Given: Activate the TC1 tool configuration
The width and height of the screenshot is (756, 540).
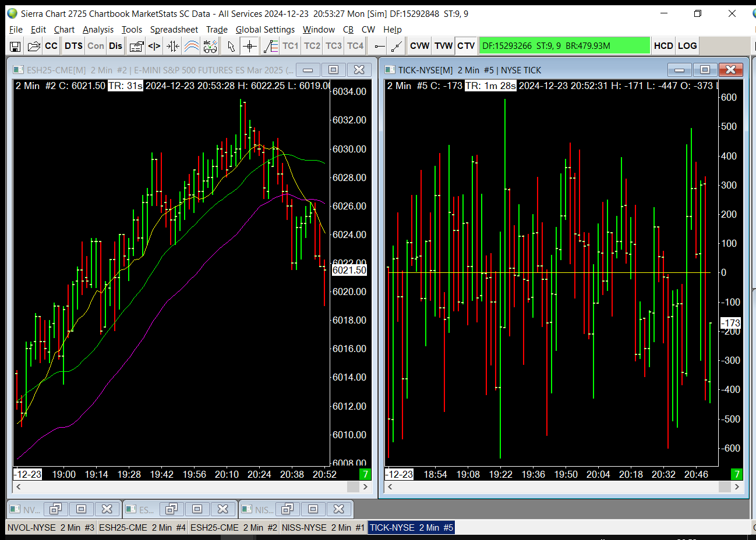Looking at the screenshot, I should 290,46.
